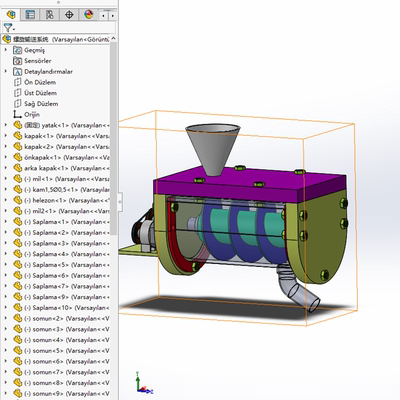Expand the mil<1> component
The width and height of the screenshot is (400, 400).
(x=5, y=179)
